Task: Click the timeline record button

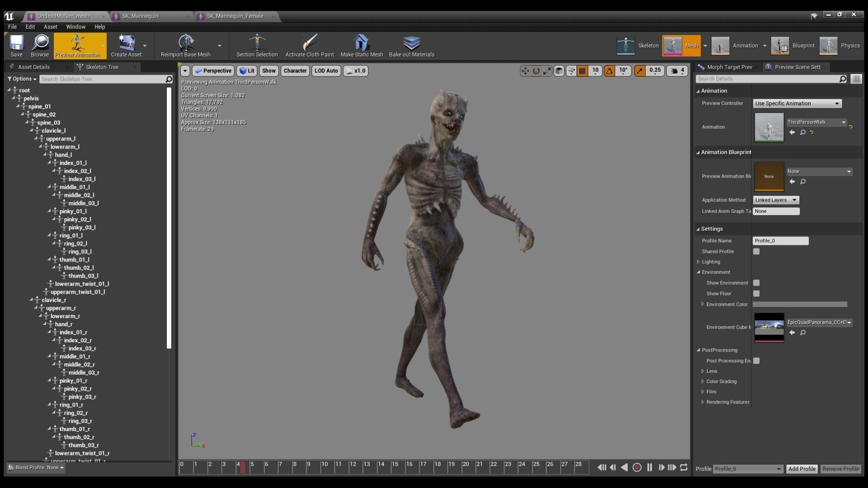Action: [637, 468]
